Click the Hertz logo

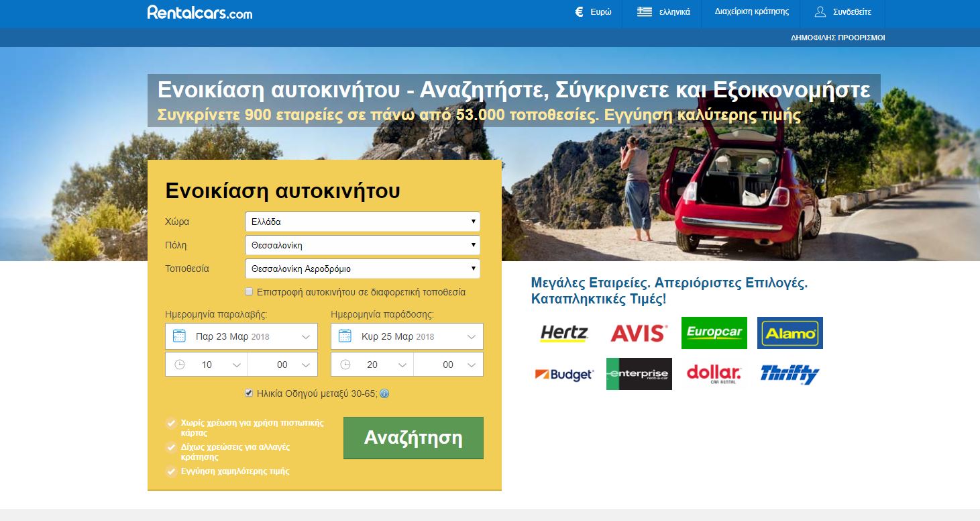point(564,333)
